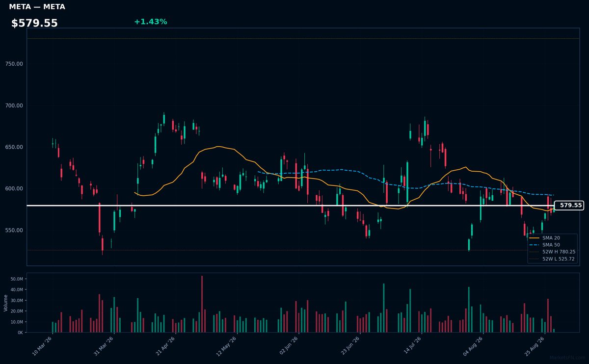Click the 550.00 price axis label
Image resolution: width=589 pixels, height=364 pixels.
click(x=14, y=231)
